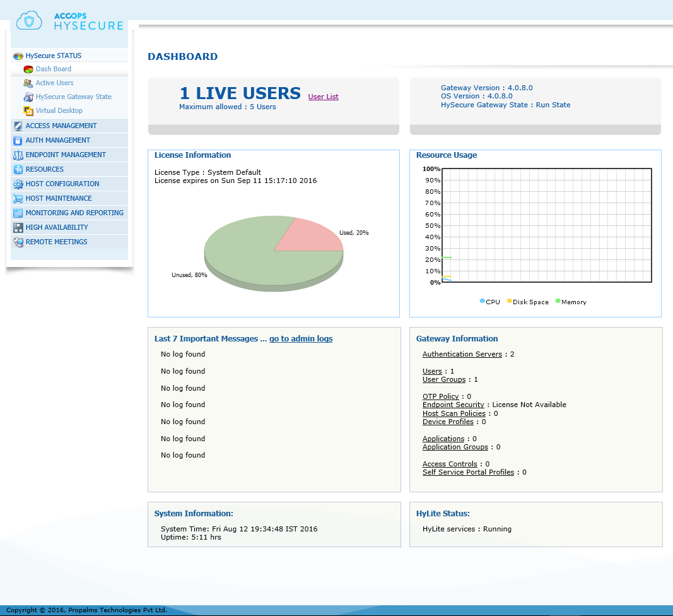The width and height of the screenshot is (673, 616).
Task: Click 'License Type : System Default' text
Action: pos(208,172)
